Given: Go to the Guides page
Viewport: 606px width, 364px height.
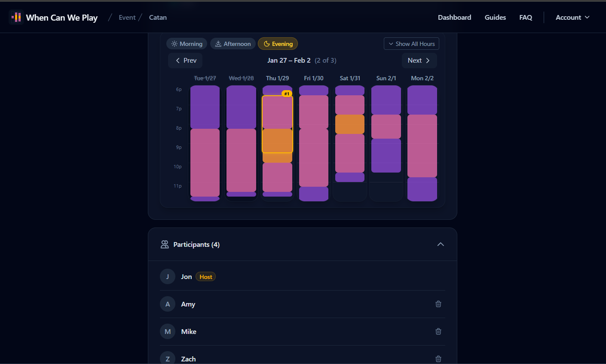Looking at the screenshot, I should coord(495,18).
